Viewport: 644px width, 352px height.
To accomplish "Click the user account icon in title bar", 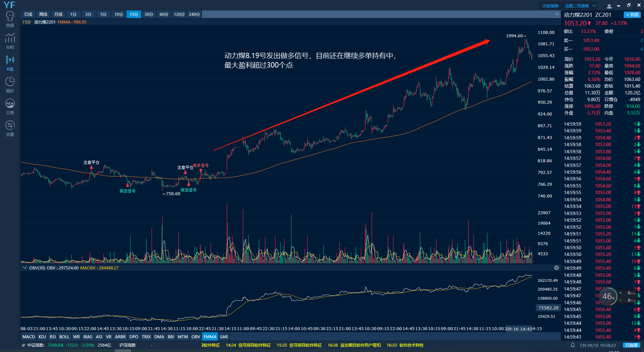I will (609, 6).
